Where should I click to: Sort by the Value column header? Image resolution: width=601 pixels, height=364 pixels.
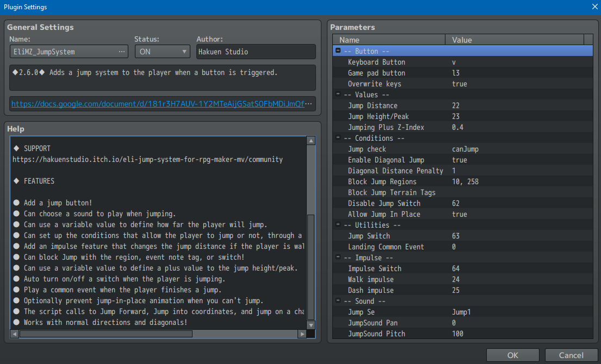pos(515,40)
